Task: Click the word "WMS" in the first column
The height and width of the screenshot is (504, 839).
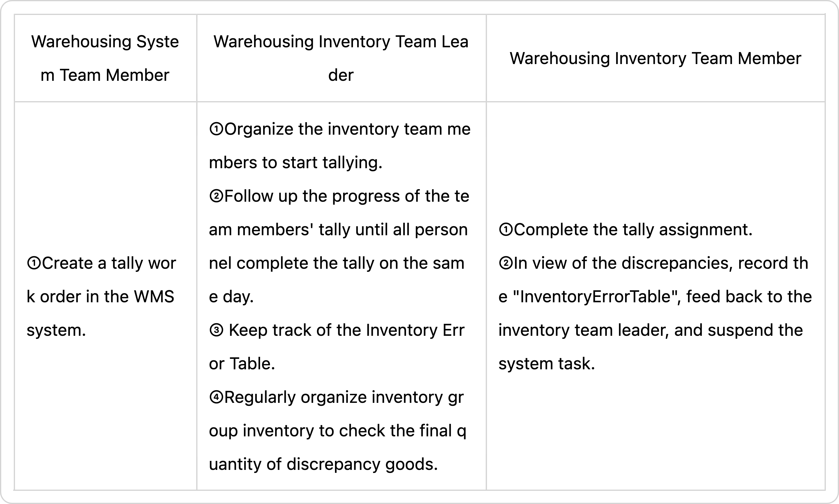Action: [x=154, y=297]
